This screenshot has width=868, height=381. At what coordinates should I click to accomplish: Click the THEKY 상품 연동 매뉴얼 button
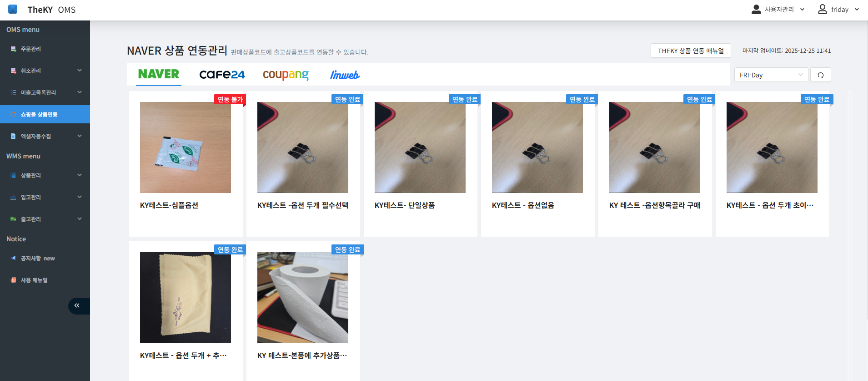point(690,51)
